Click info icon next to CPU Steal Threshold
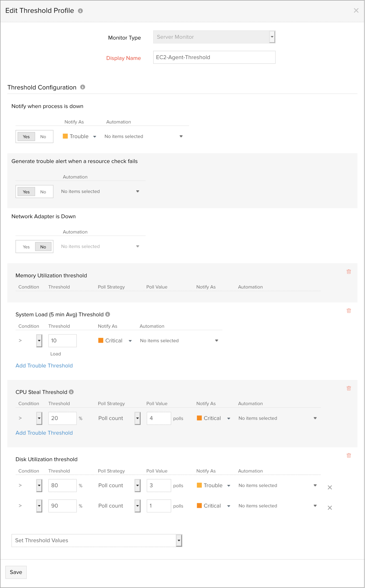Screen dimensions: 365x588 coord(71,392)
